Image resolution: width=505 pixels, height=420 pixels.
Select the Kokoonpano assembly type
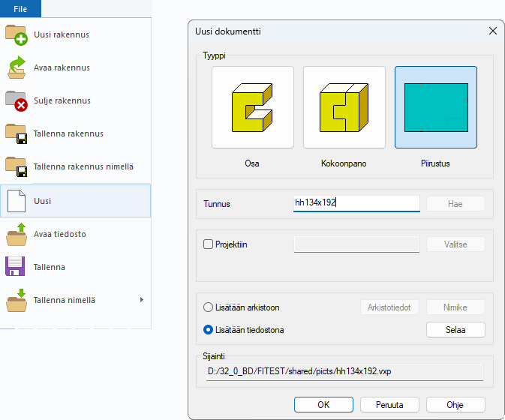(344, 107)
